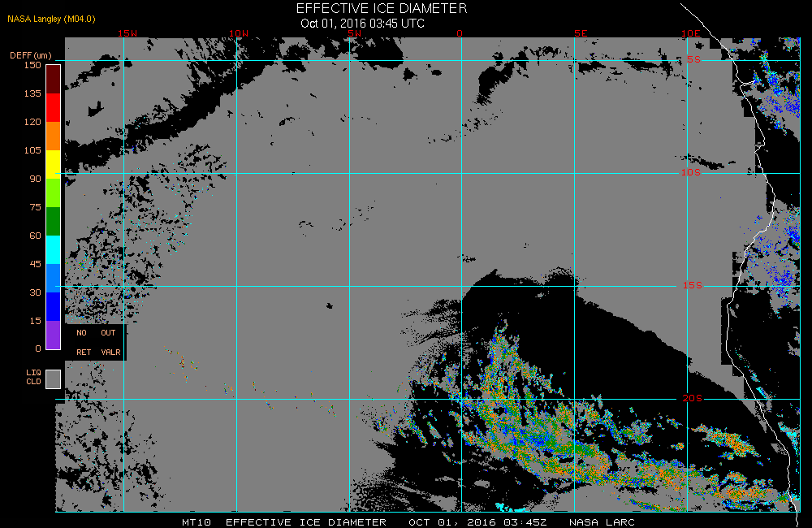
Task: Click the gray LIQ CLD legend swatch
Action: (x=54, y=379)
